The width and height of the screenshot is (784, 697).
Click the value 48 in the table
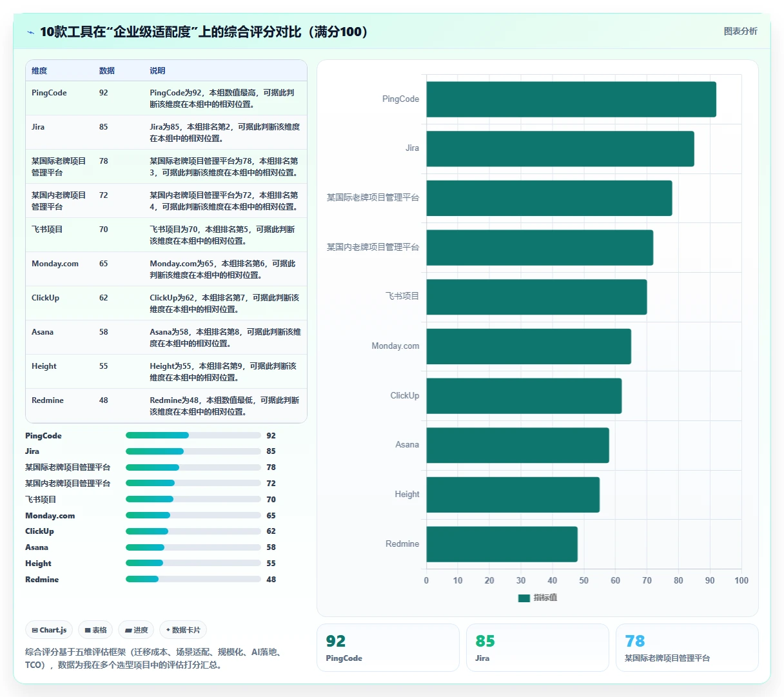(104, 400)
